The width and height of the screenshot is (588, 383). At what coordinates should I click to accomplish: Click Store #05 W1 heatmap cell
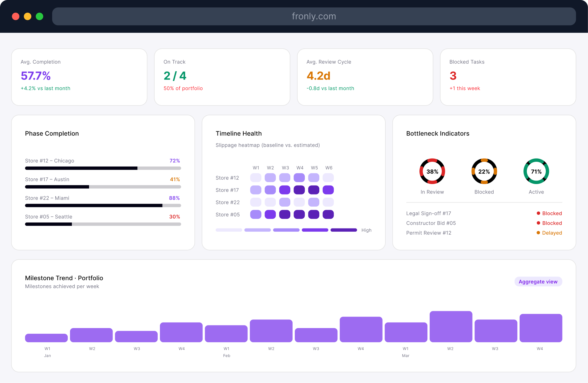coord(256,215)
